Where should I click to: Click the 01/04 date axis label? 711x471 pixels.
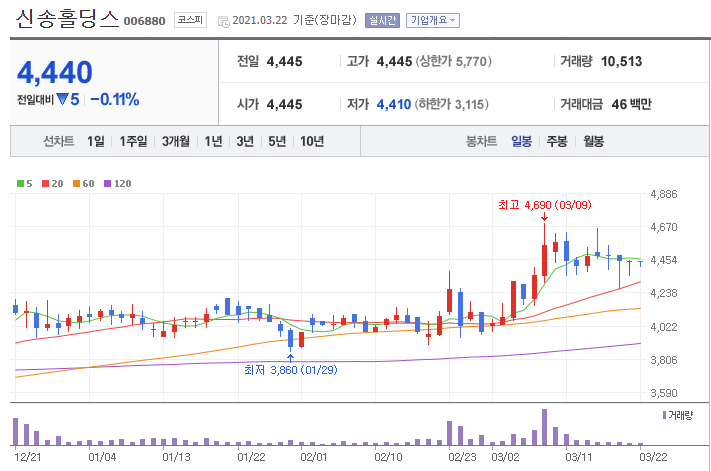click(102, 457)
